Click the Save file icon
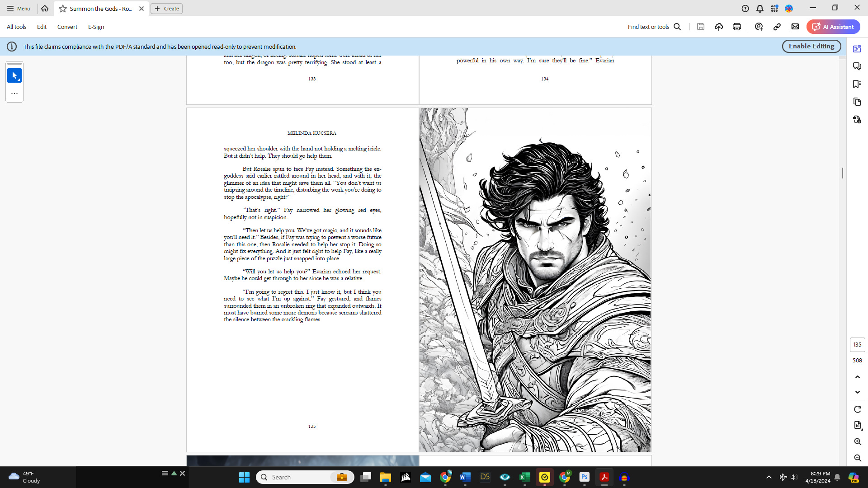 click(701, 27)
